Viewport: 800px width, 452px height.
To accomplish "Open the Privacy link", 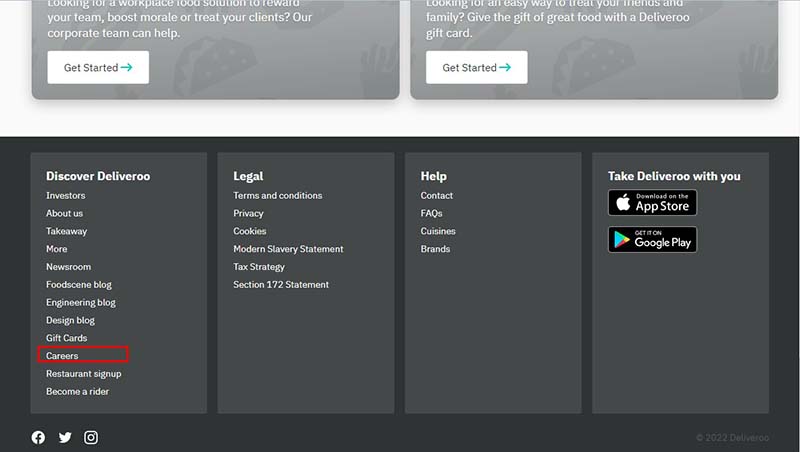I will coord(248,213).
